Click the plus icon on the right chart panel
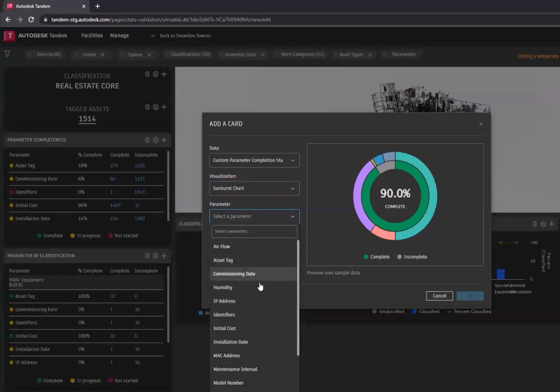 point(552,224)
